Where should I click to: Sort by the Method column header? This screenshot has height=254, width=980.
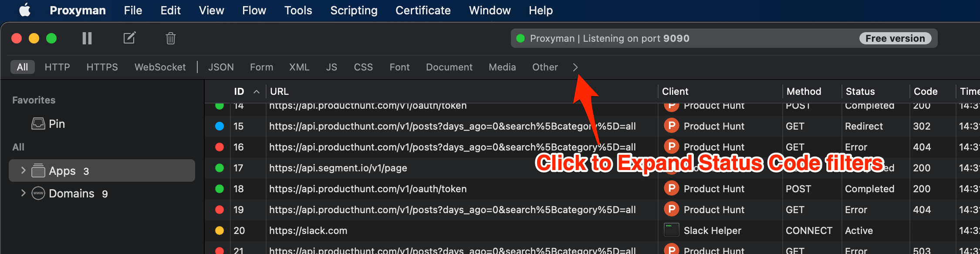pos(804,91)
